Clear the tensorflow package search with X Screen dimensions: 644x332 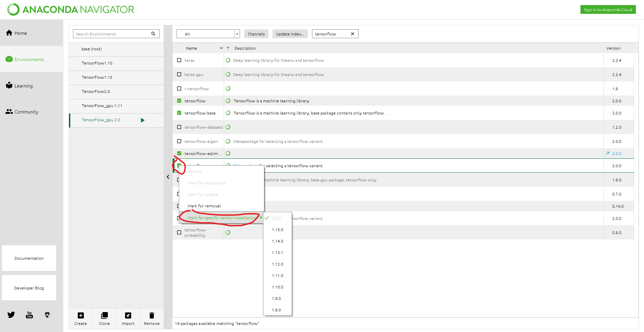click(353, 34)
